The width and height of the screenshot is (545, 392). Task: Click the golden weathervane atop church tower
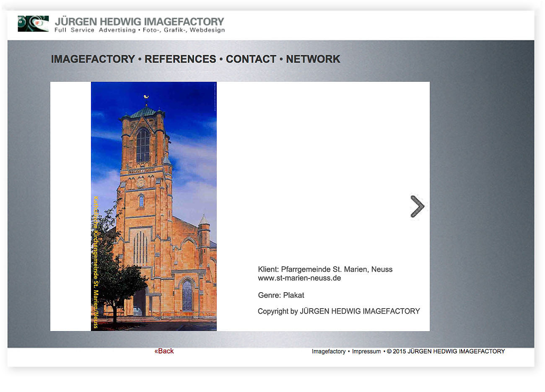tap(146, 98)
